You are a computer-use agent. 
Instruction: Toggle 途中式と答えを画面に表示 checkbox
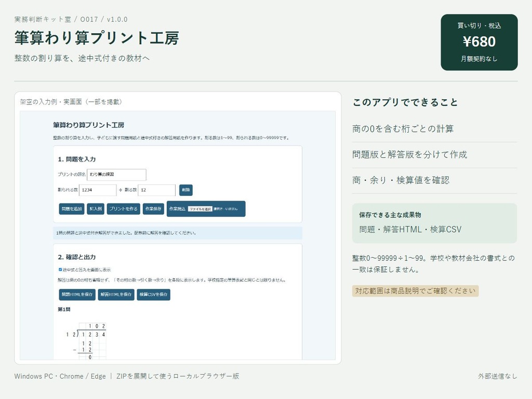click(x=60, y=270)
